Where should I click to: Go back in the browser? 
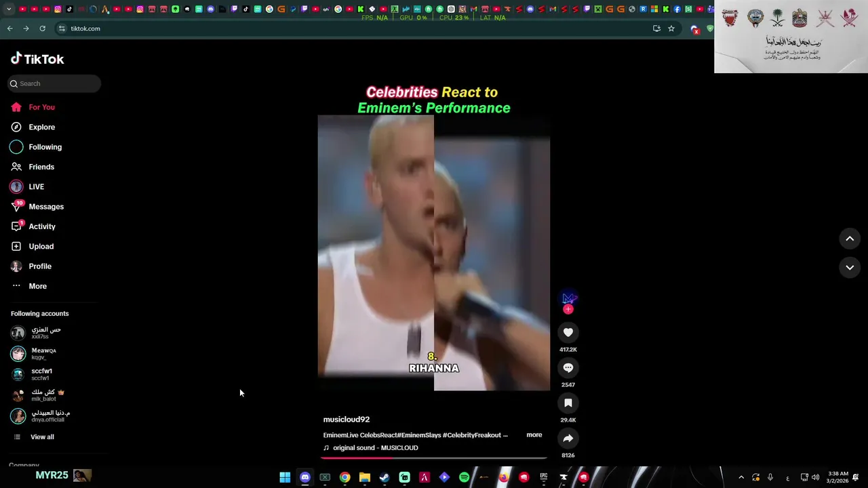coord(10,28)
